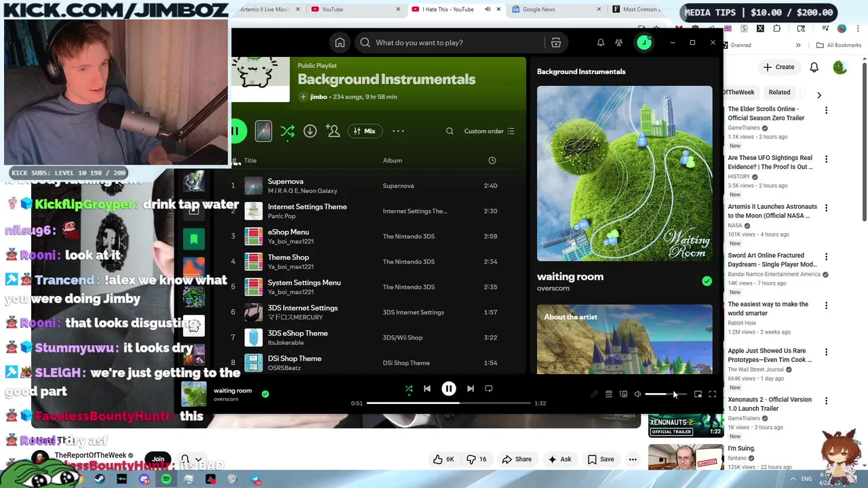Open playlist more options ellipsis
868x488 pixels.
click(x=398, y=131)
